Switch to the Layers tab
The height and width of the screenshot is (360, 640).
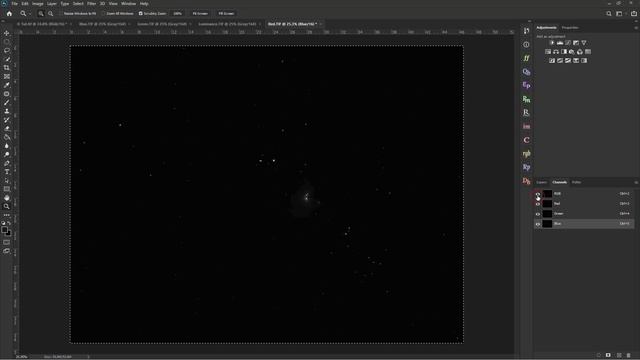pyautogui.click(x=542, y=182)
